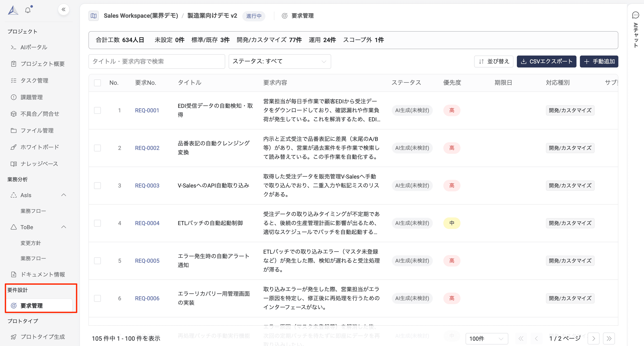The height and width of the screenshot is (346, 644).
Task: Open the REQ-0006 link
Action: coord(147,298)
